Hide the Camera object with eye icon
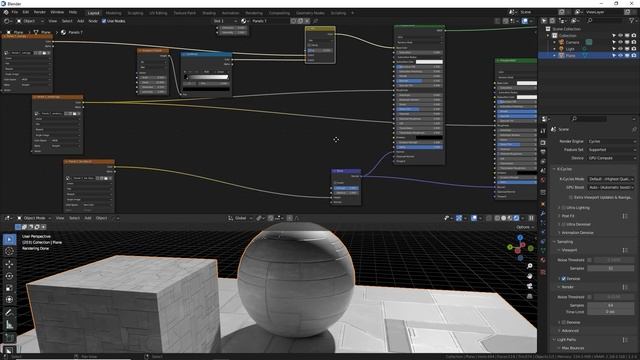This screenshot has height=360, width=640. click(x=620, y=42)
